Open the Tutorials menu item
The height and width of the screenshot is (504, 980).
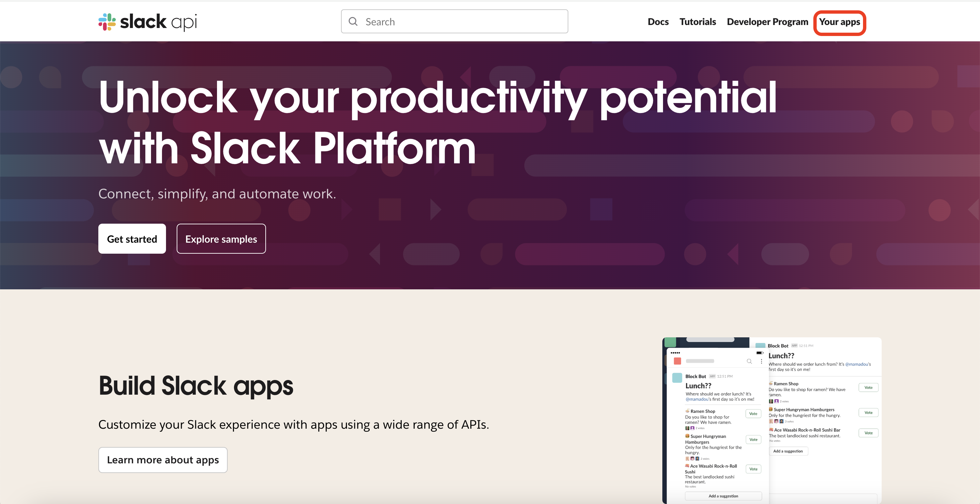(x=697, y=22)
